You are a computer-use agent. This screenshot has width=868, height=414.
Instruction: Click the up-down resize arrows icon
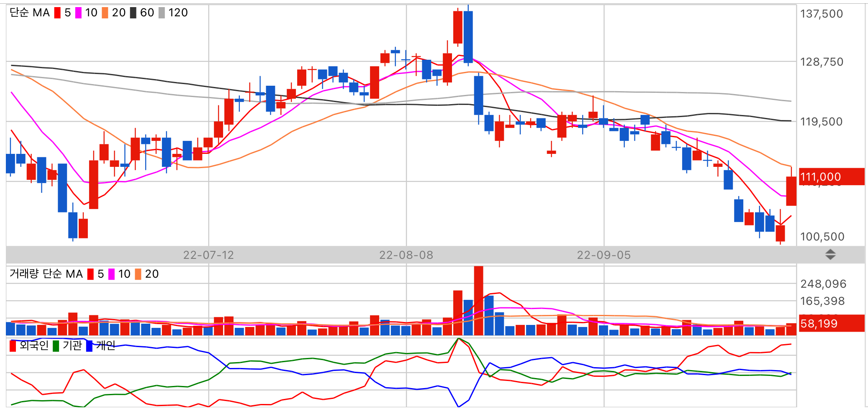point(830,254)
